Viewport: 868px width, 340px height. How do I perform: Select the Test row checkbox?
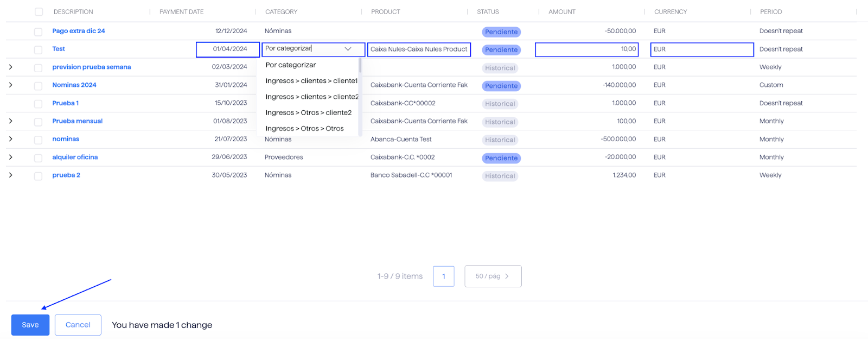pos(38,50)
